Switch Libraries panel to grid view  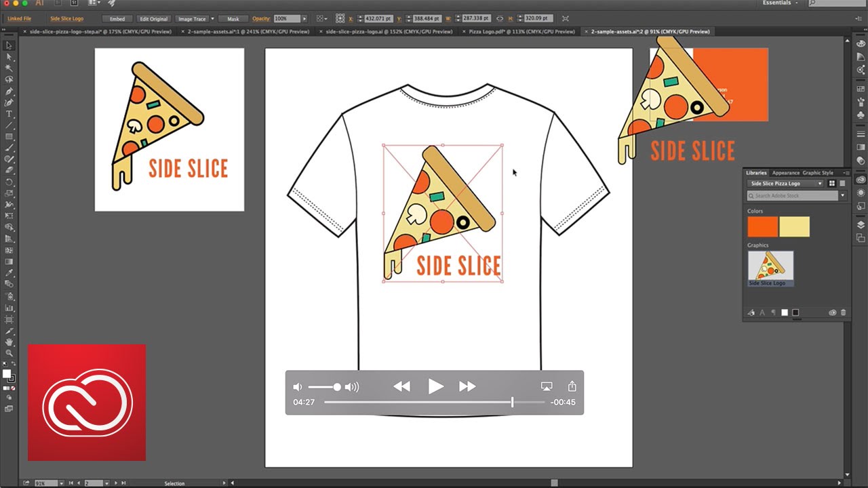[x=833, y=184]
